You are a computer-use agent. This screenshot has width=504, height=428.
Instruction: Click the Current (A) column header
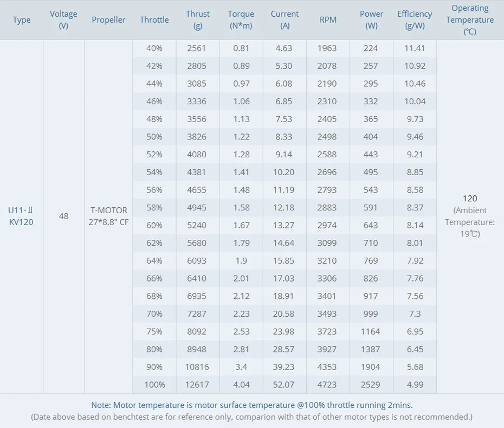[285, 20]
